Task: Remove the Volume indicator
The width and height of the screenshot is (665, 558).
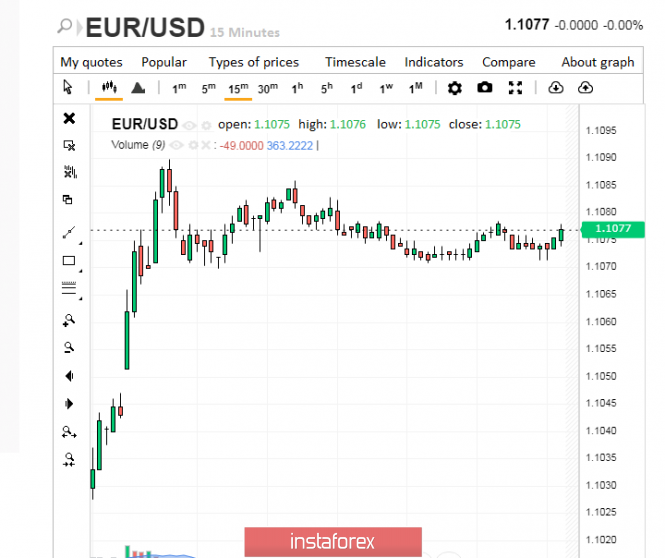Action: (x=205, y=145)
